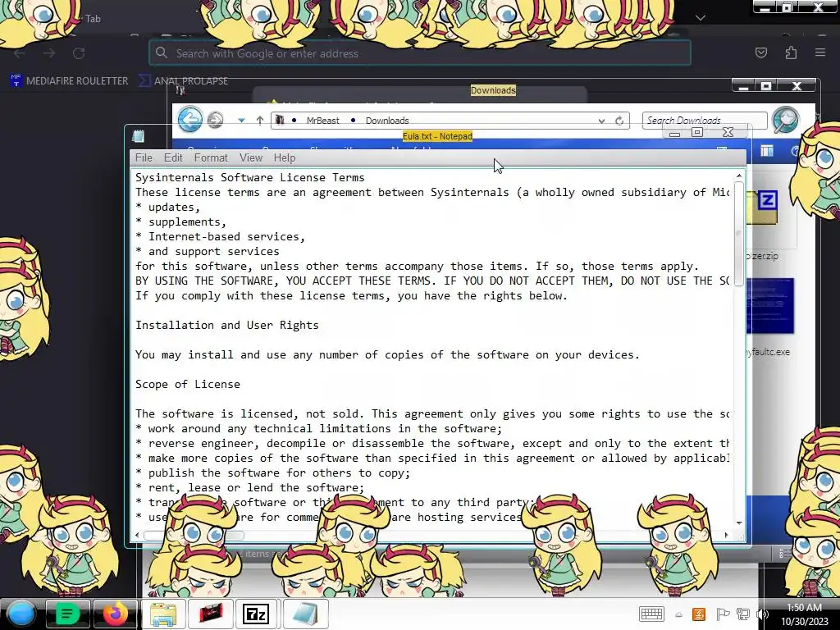Expand recent locations dropdown in explorer
Image resolution: width=840 pixels, height=630 pixels.
pos(241,121)
